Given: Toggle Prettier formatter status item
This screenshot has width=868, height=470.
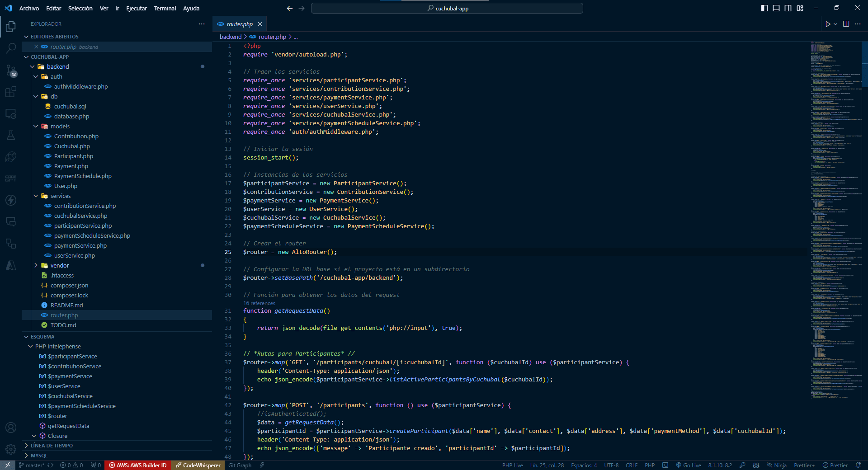Looking at the screenshot, I should 835,465.
